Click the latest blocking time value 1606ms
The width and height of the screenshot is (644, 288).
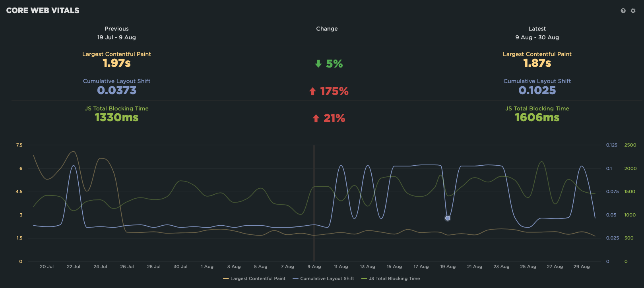click(537, 118)
